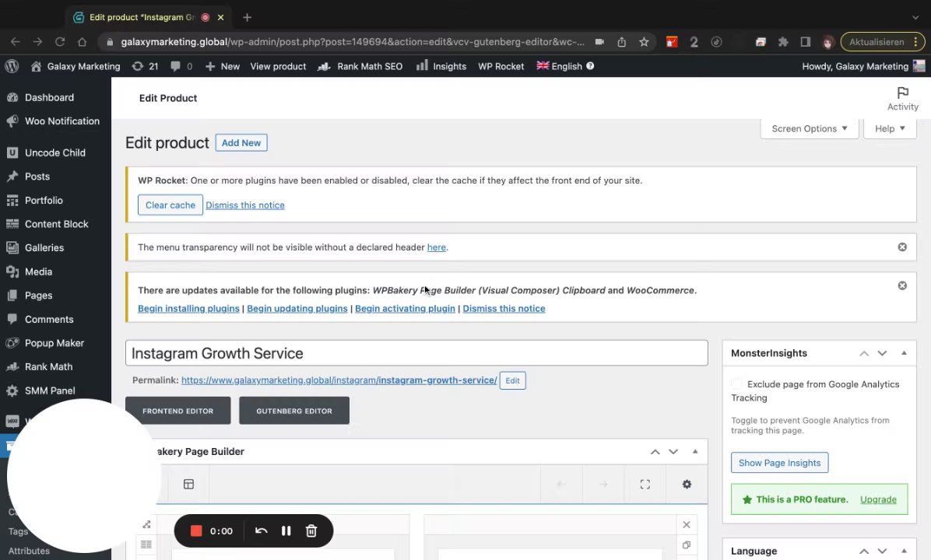The image size is (931, 560).
Task: Open new browser tab with plus
Action: (247, 17)
